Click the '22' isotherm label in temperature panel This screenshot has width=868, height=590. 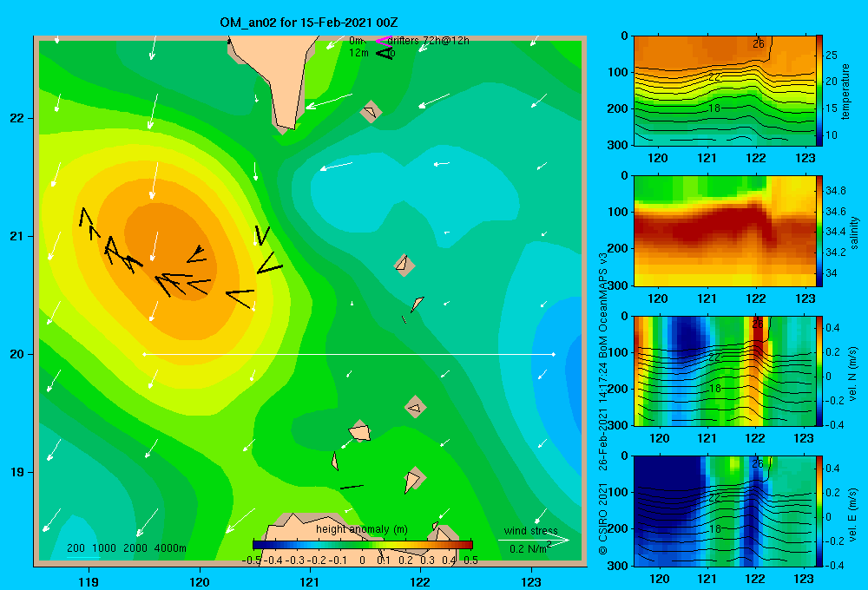714,77
